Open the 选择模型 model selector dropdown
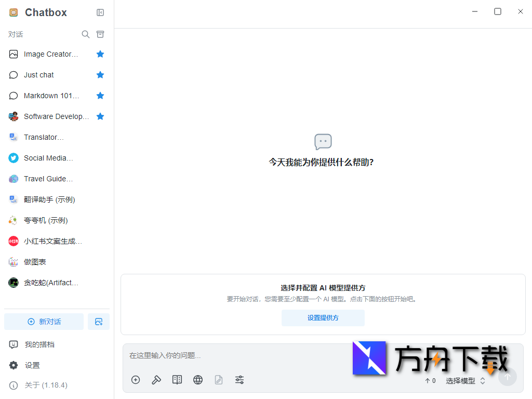 coord(461,380)
